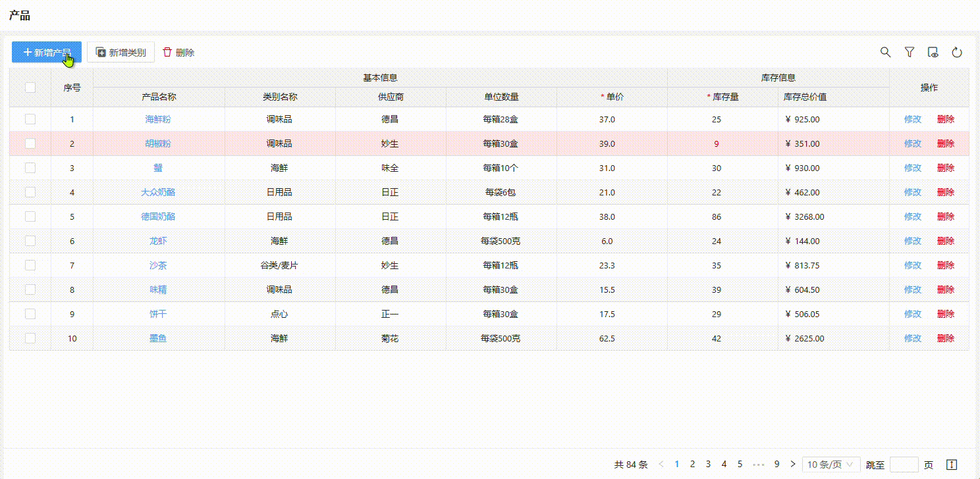Go to next page with right arrow

tap(793, 465)
